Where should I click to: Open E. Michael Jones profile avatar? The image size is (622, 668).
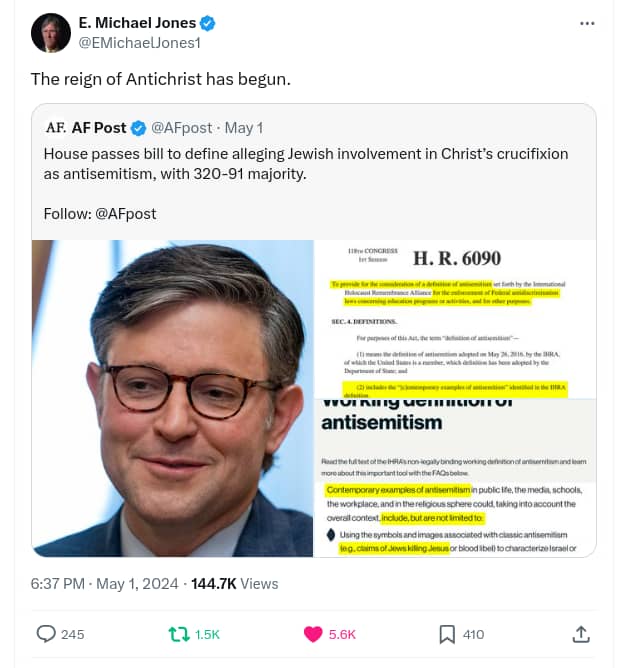(x=51, y=33)
